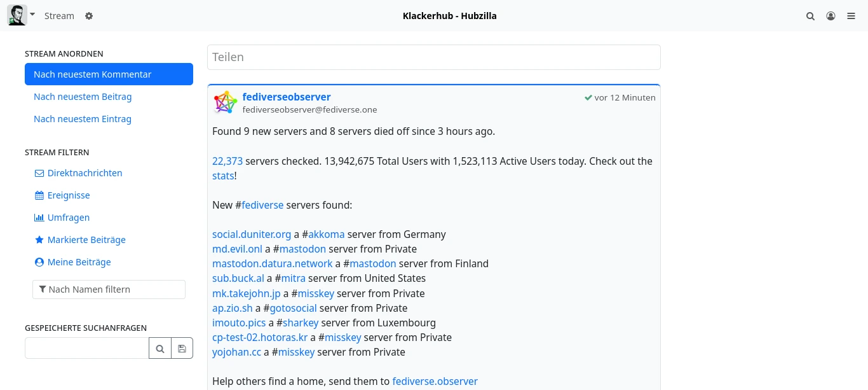Sort stream by Nach neuestem Kommentar
Image resolution: width=868 pixels, height=390 pixels.
pos(109,74)
